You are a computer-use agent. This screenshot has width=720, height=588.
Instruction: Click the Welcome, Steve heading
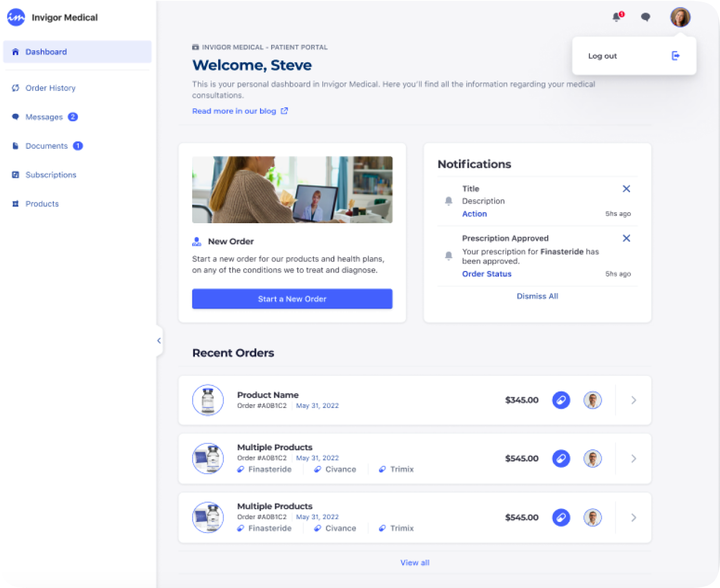(x=252, y=65)
